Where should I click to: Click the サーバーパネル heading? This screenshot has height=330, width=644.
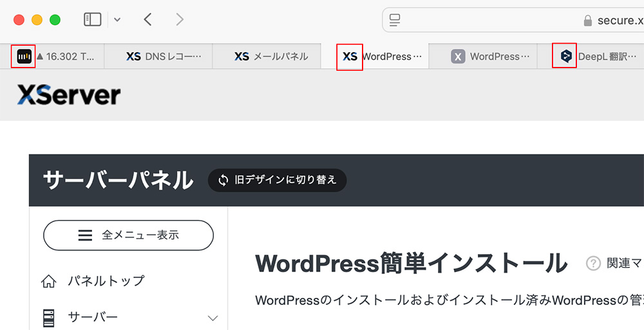118,180
